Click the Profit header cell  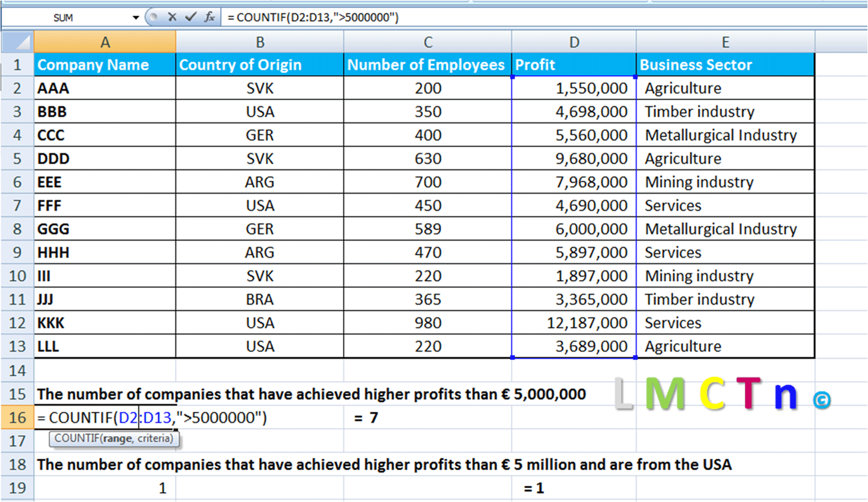(x=574, y=65)
